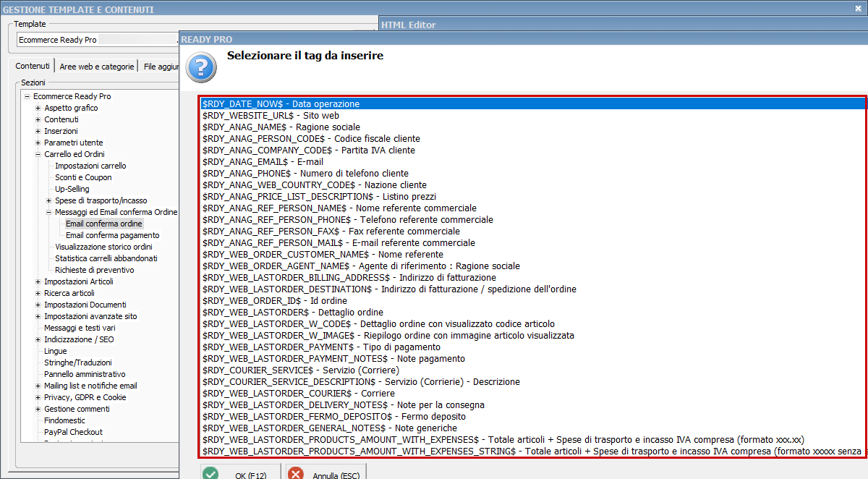Click the Template field Ecommerce Ready Pro
Viewport: 868px width, 479px height.
pos(97,40)
